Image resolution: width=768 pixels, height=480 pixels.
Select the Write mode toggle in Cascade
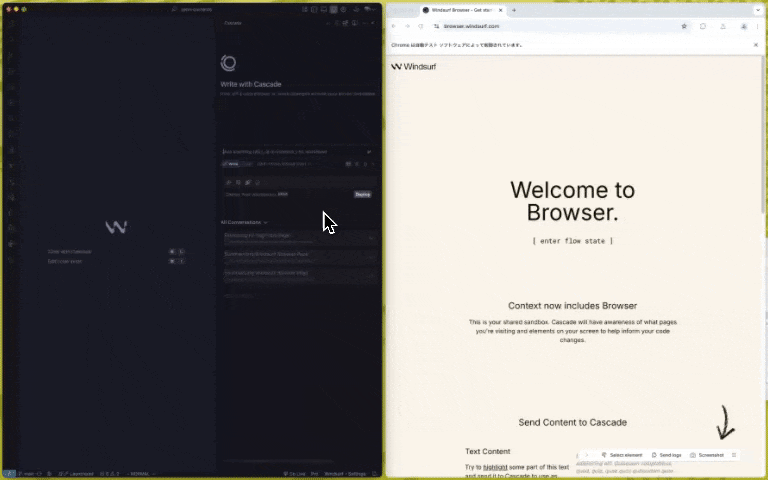tap(231, 164)
